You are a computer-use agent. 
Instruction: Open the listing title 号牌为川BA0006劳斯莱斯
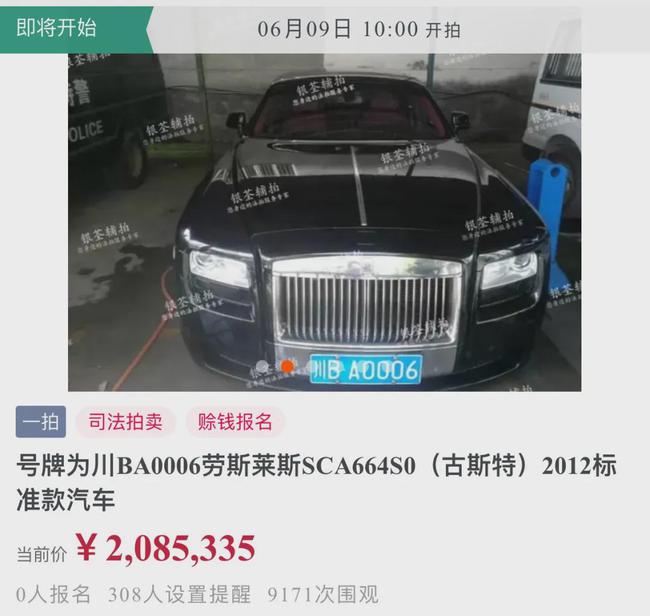click(317, 482)
